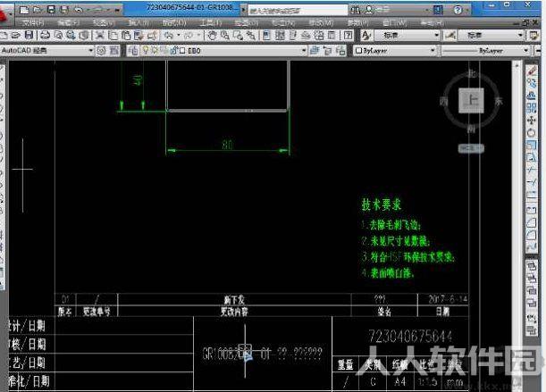
Task: Click the Save icon in quick access bar
Action: [x=51, y=10]
